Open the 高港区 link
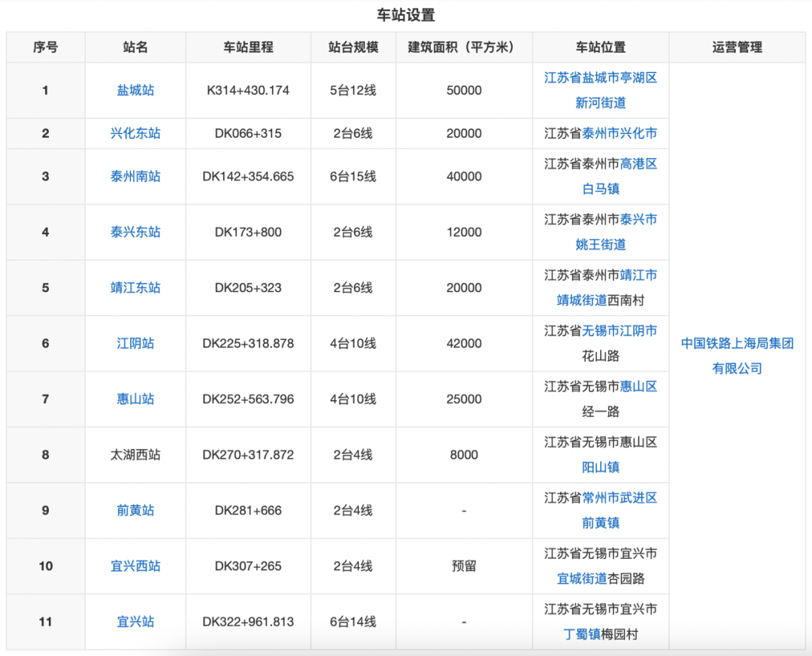Image resolution: width=812 pixels, height=656 pixels. [x=638, y=164]
